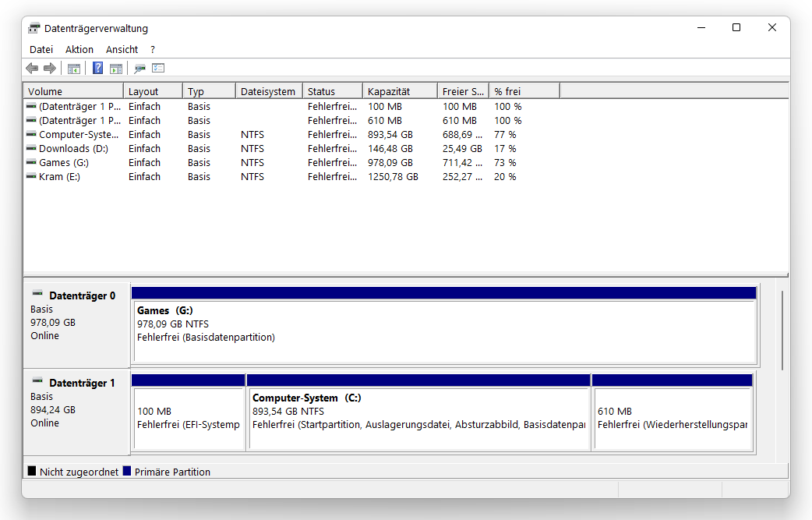Click the connect/rescan disk toolbar icon
Screen dimensions: 812x520
[139, 69]
